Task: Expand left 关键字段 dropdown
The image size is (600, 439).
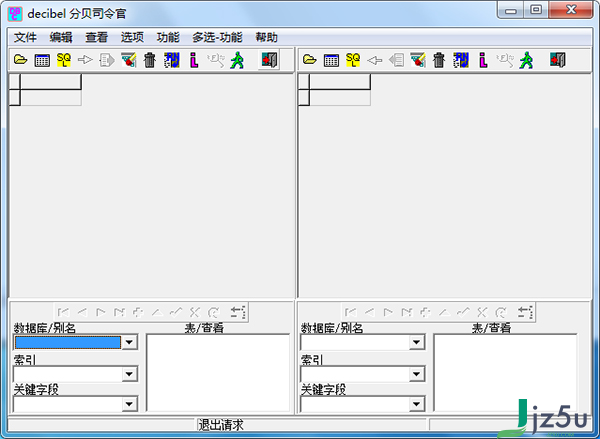Action: (129, 404)
